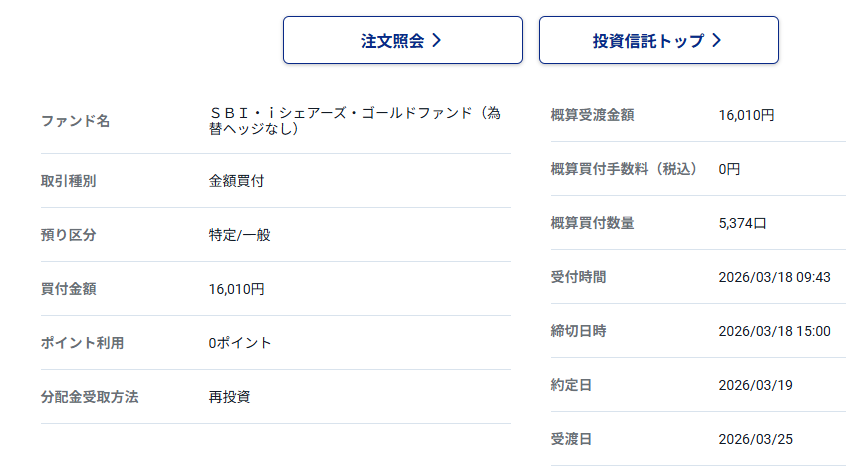Viewport: 846px width, 468px height.
Task: Click the 受付時間 value 2026/03/18 09:43
Action: [774, 277]
